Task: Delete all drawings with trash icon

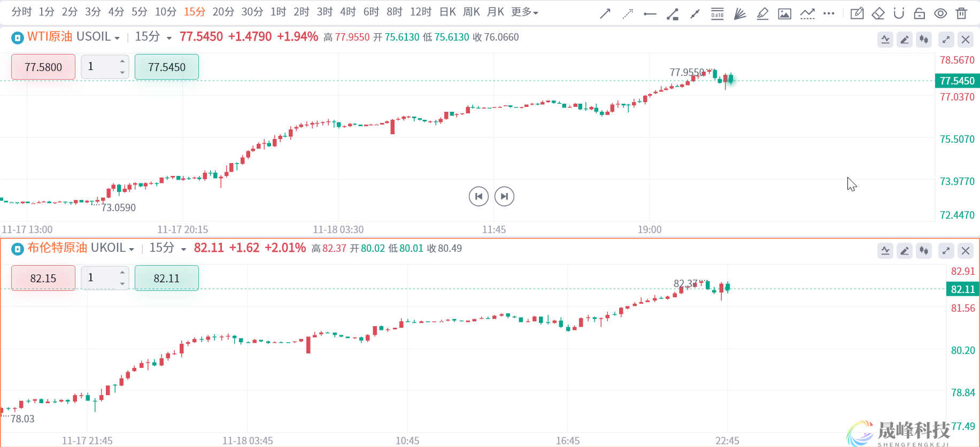Action: 961,14
